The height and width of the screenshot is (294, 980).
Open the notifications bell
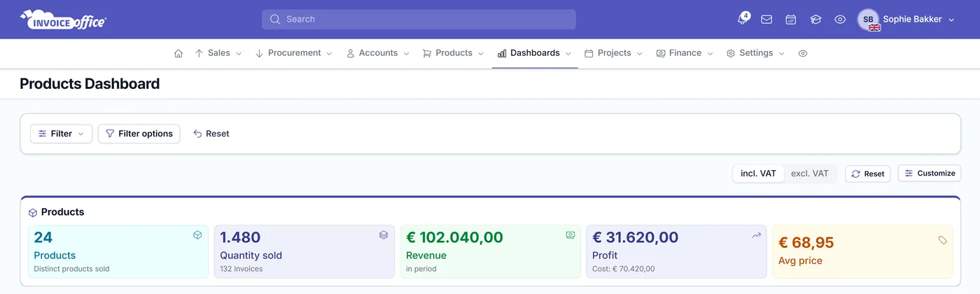pos(742,20)
